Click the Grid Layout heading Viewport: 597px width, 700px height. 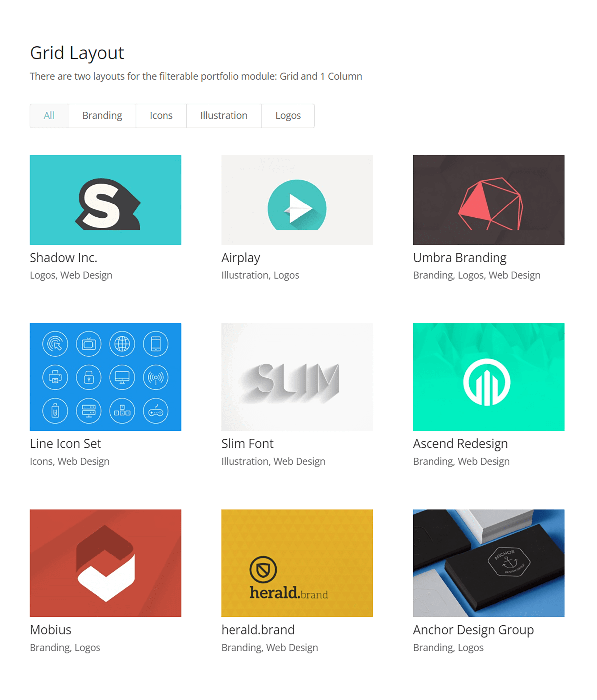pos(77,53)
